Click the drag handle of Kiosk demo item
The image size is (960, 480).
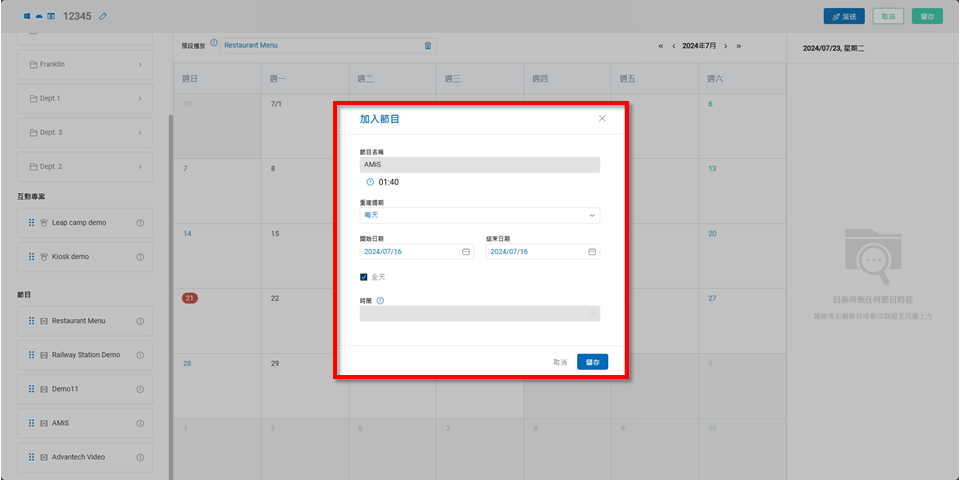pos(31,257)
